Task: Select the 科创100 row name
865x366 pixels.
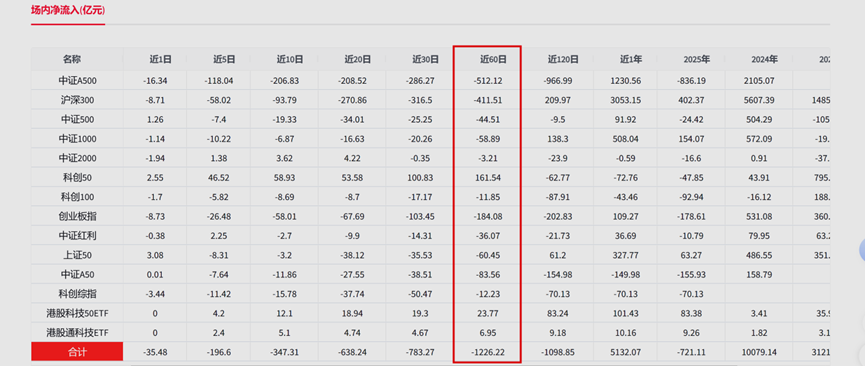Action: [x=77, y=197]
